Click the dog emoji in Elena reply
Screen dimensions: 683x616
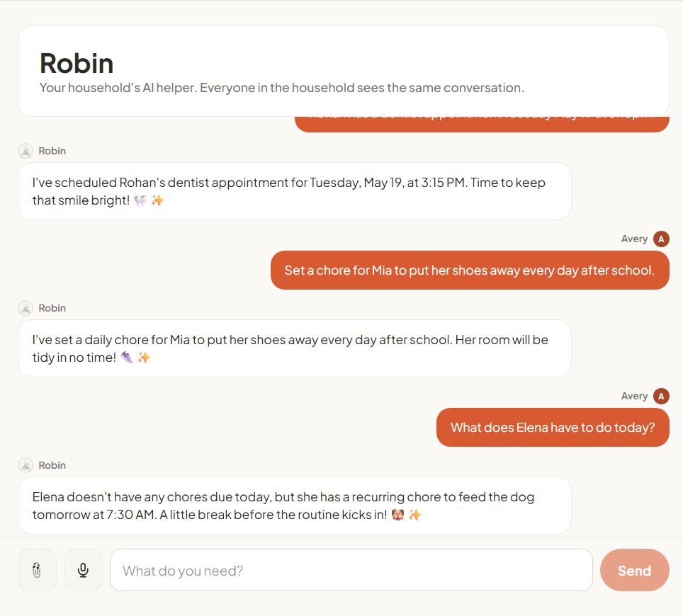[x=397, y=515]
